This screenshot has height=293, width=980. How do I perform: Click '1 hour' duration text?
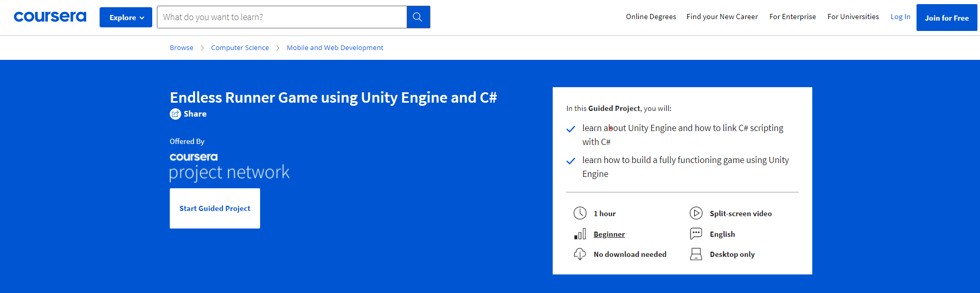click(604, 214)
